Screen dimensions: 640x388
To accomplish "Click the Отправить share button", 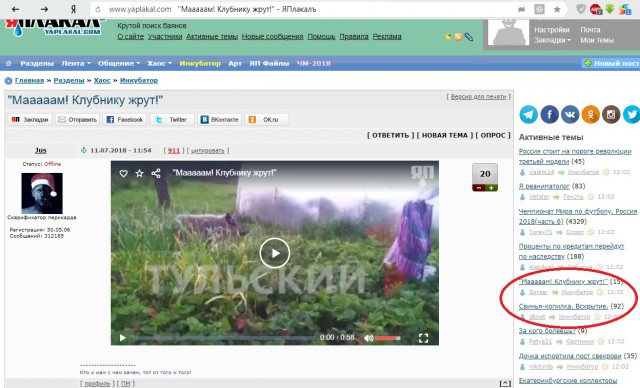I will tap(78, 120).
